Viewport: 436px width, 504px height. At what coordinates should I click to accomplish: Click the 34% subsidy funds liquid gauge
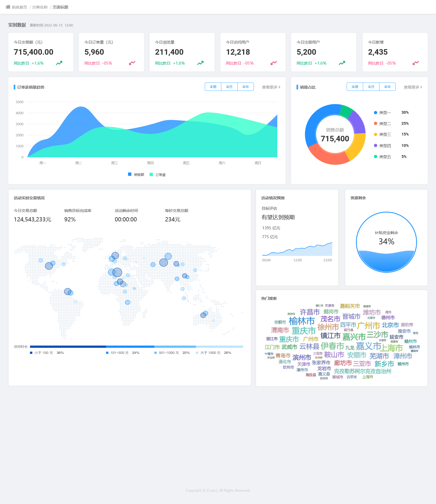point(386,242)
